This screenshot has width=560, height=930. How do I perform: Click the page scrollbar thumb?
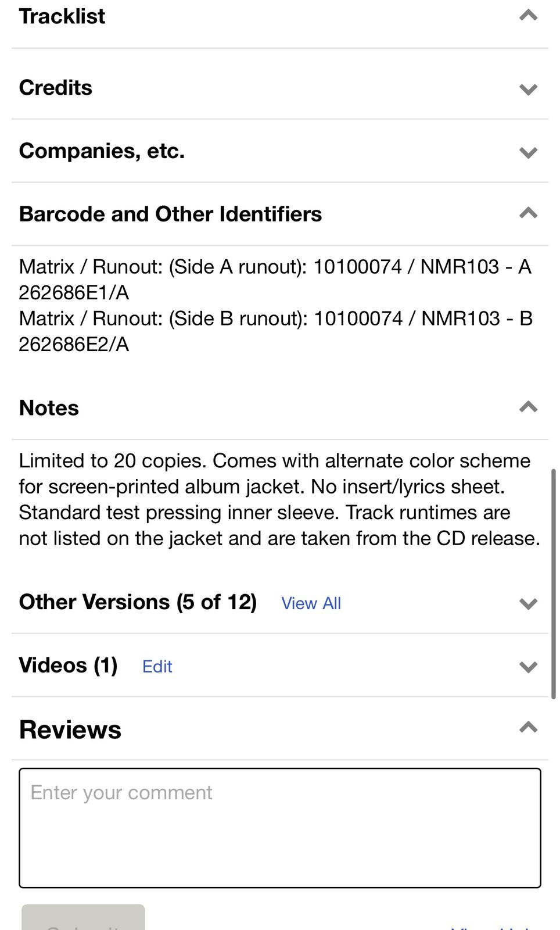click(554, 584)
